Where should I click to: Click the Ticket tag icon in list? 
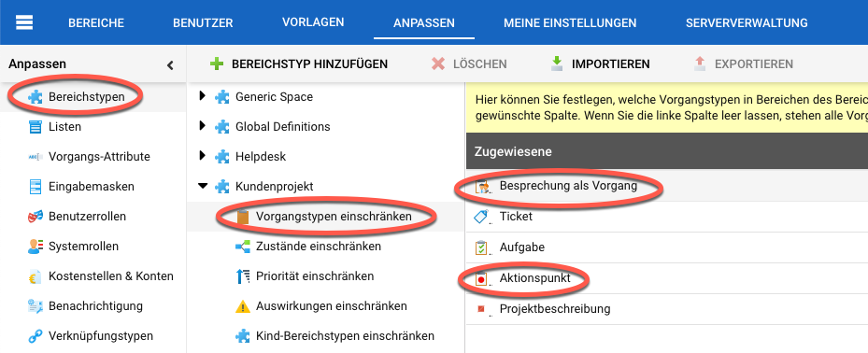click(x=481, y=217)
